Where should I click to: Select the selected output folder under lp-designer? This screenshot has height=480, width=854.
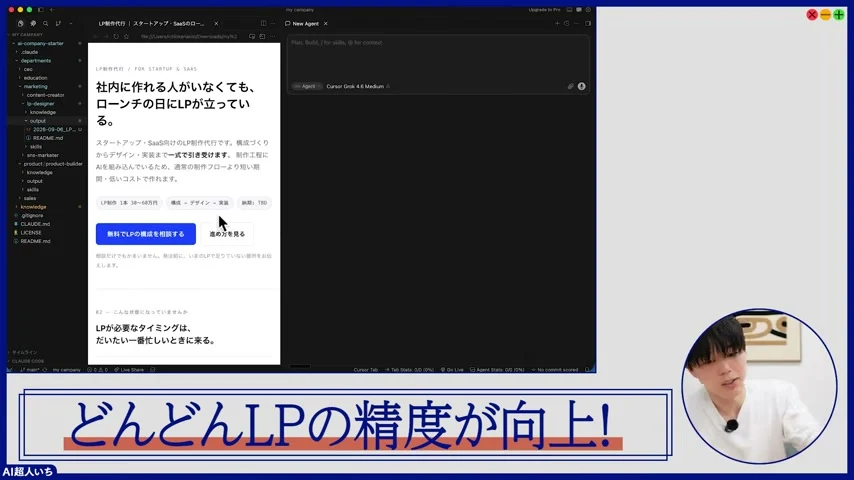point(38,121)
